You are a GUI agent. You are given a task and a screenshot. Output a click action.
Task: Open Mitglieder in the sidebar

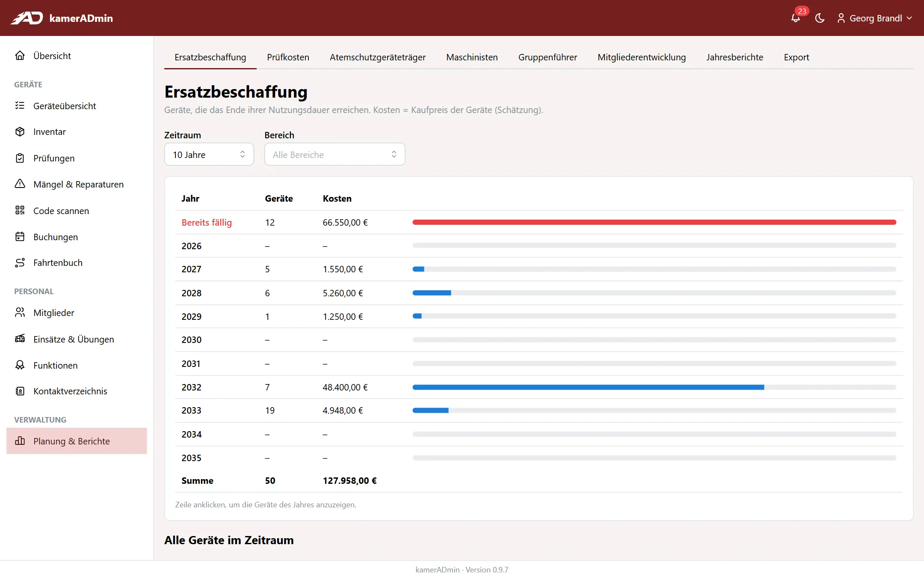(x=77, y=313)
